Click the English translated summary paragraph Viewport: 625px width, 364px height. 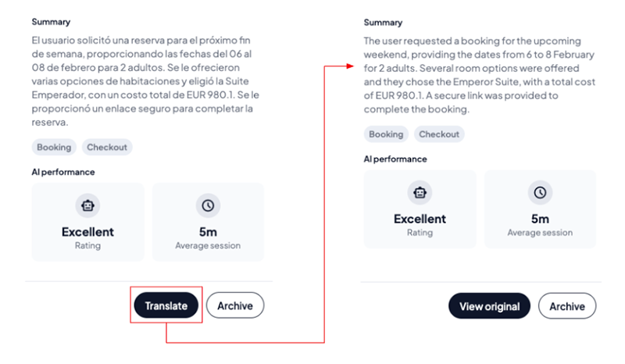(477, 74)
